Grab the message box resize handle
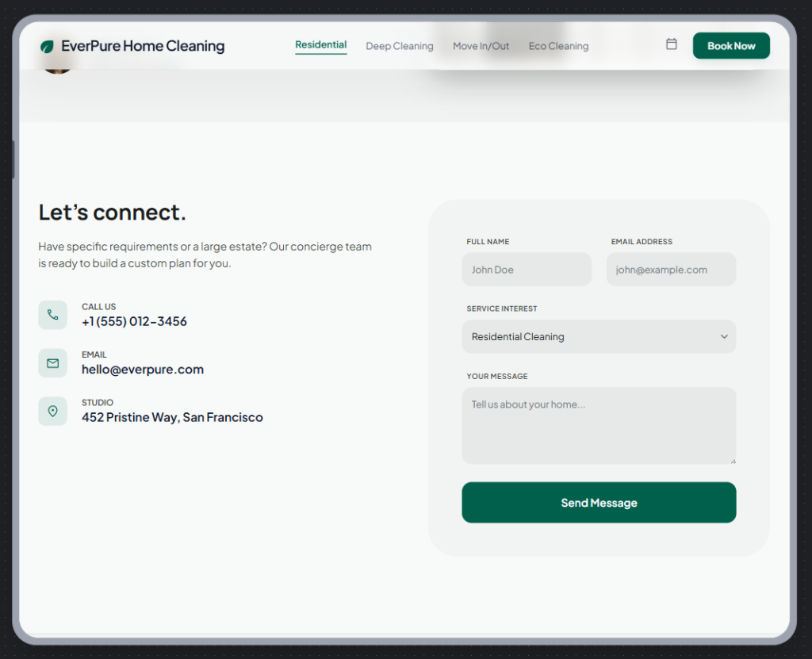 pos(732,460)
